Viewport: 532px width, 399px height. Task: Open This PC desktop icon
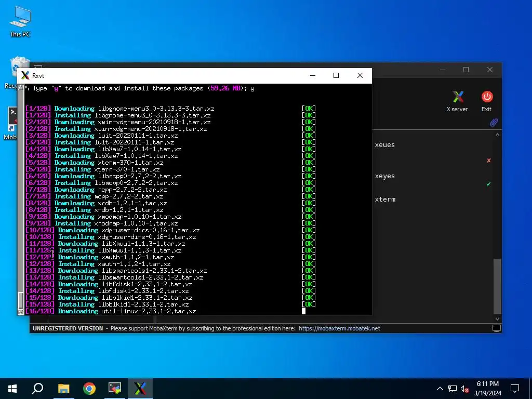[x=20, y=21]
